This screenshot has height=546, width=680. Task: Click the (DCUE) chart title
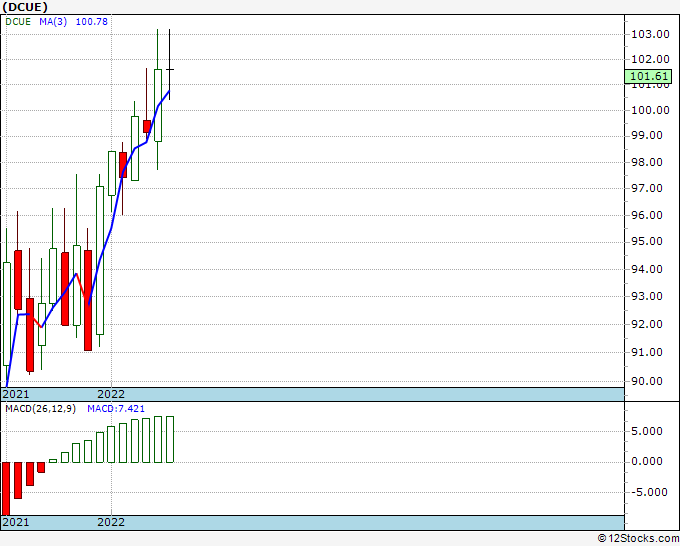(25, 7)
